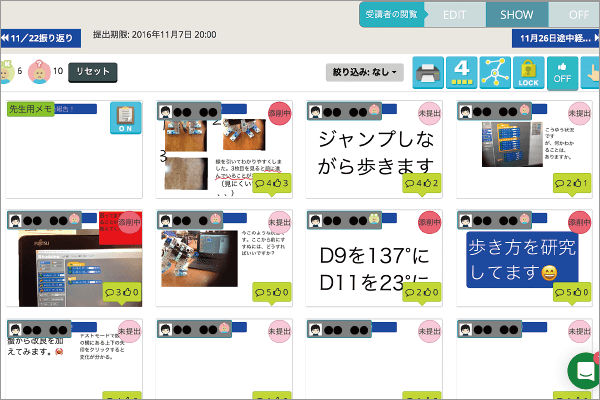
Task: Click the question-mark face icon
Action: pyautogui.click(x=39, y=72)
